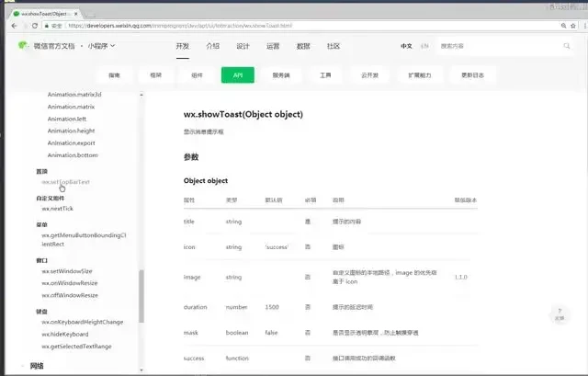Click the WeChat docs logo icon
The width and height of the screenshot is (588, 376).
pos(22,45)
